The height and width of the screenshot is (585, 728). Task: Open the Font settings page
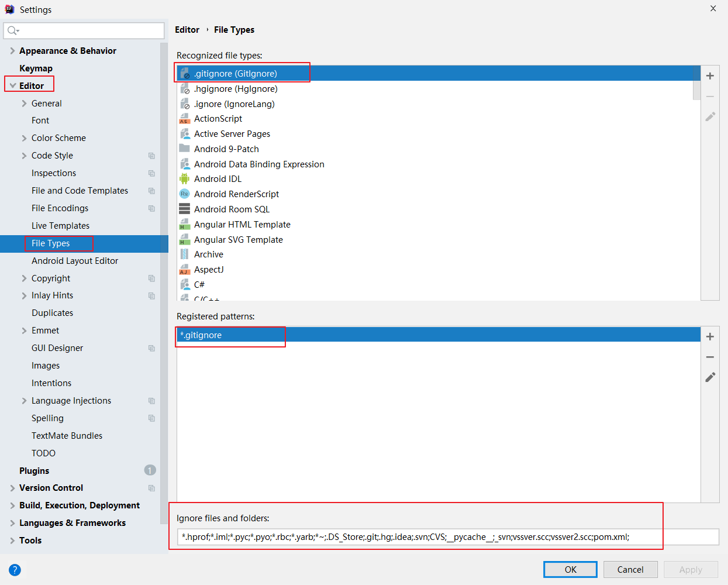tap(40, 121)
